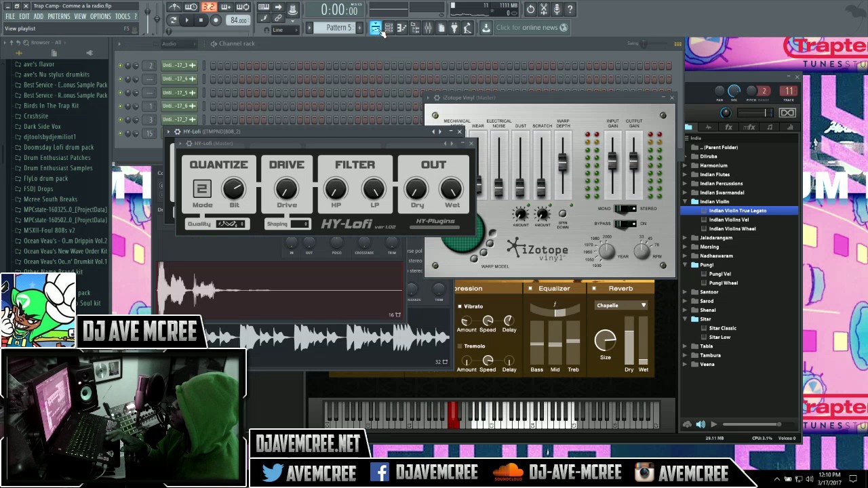Open the OPTIONS menu
Image resolution: width=868 pixels, height=488 pixels.
[100, 16]
